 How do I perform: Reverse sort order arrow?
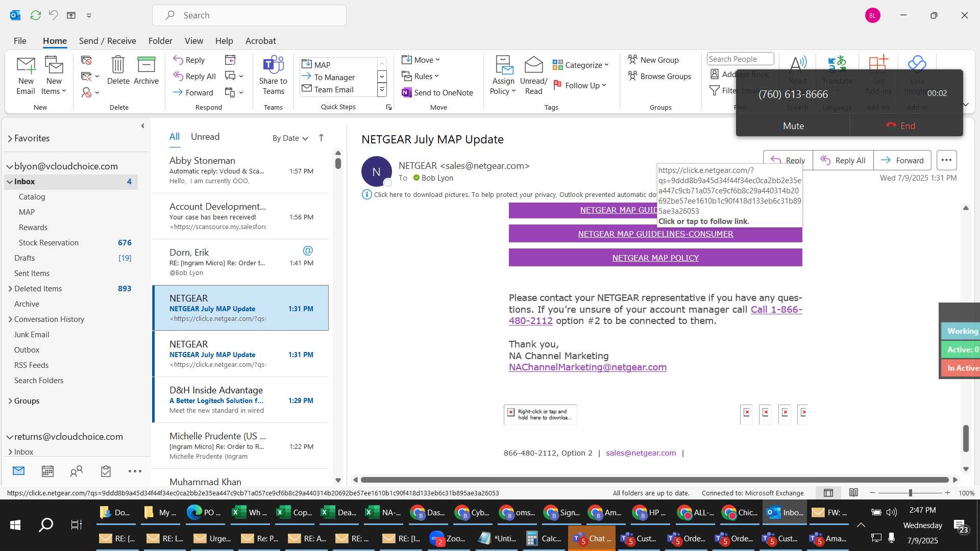321,138
